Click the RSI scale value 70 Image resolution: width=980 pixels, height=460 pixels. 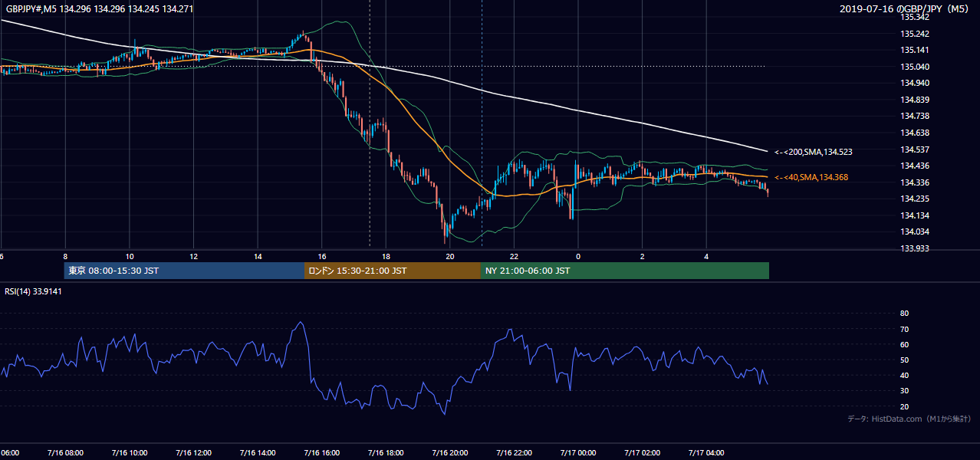904,329
